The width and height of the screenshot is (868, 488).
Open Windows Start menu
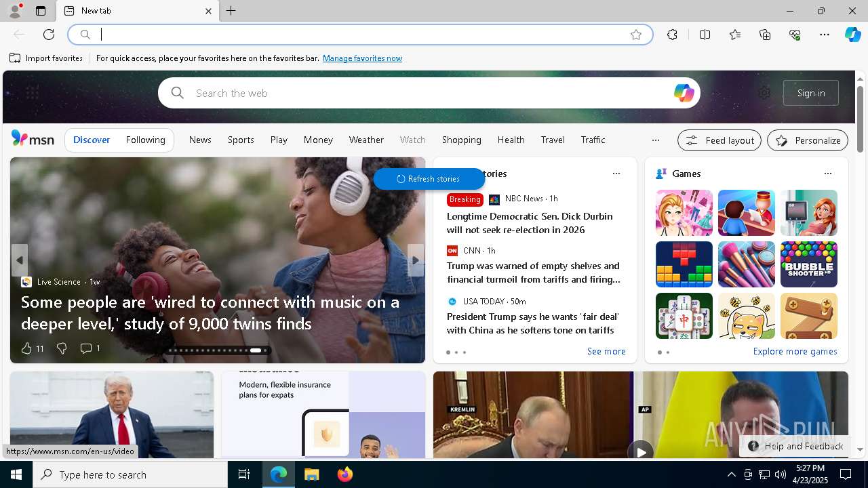[x=16, y=474]
